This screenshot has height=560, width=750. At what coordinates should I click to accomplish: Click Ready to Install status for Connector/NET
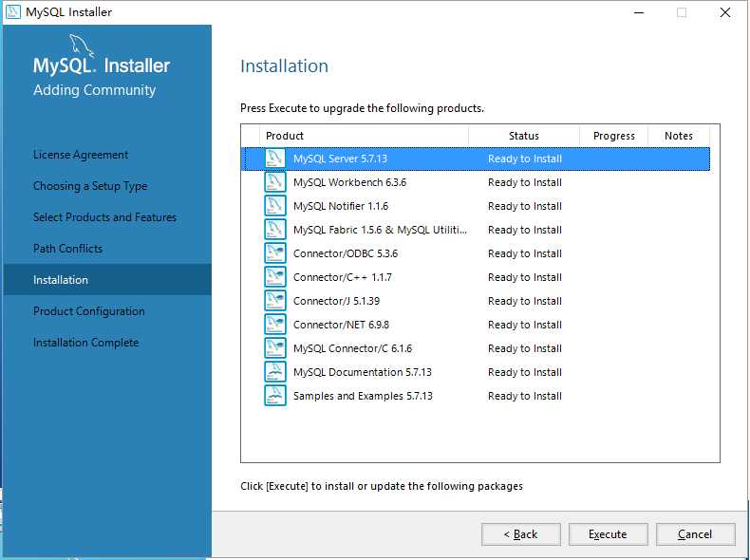(x=525, y=325)
